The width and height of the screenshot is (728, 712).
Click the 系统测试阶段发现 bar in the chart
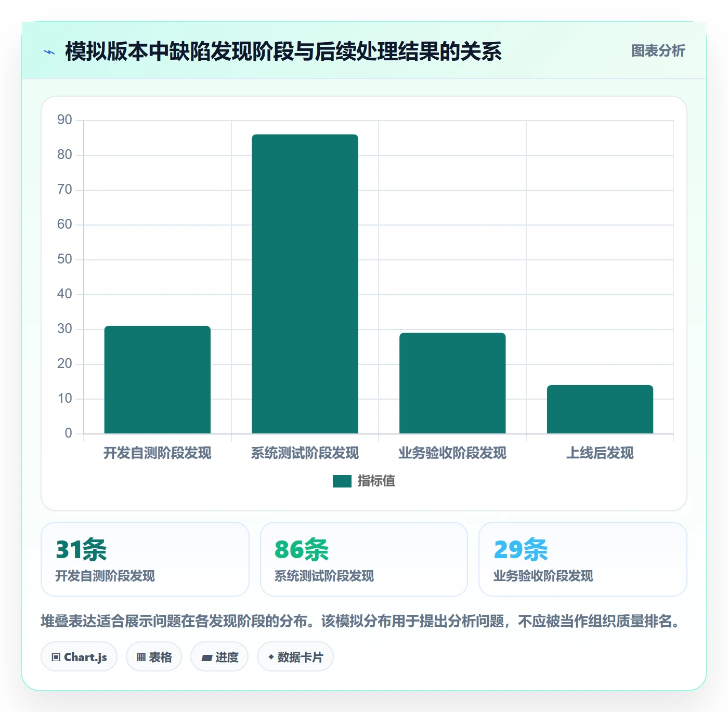click(x=305, y=284)
